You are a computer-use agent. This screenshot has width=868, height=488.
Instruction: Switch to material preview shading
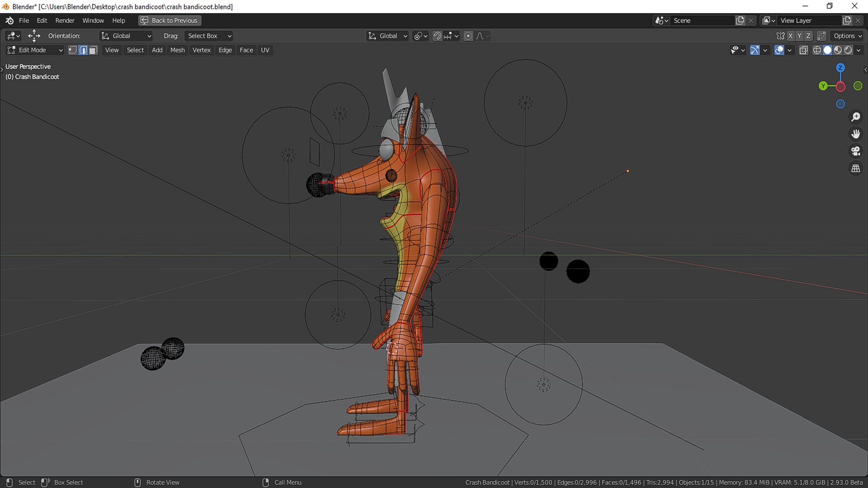tap(838, 50)
